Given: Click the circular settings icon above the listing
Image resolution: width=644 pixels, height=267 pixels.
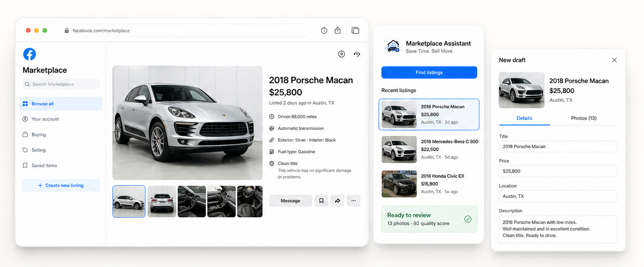Looking at the screenshot, I should 342,54.
